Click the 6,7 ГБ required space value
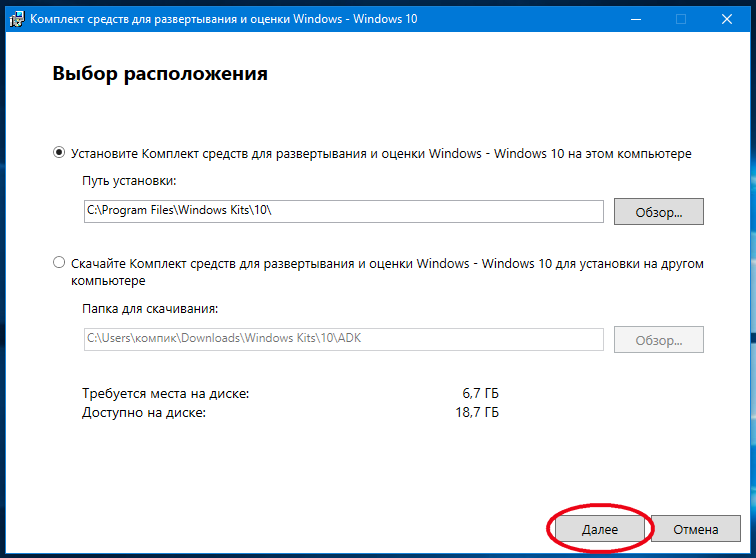 coord(480,394)
